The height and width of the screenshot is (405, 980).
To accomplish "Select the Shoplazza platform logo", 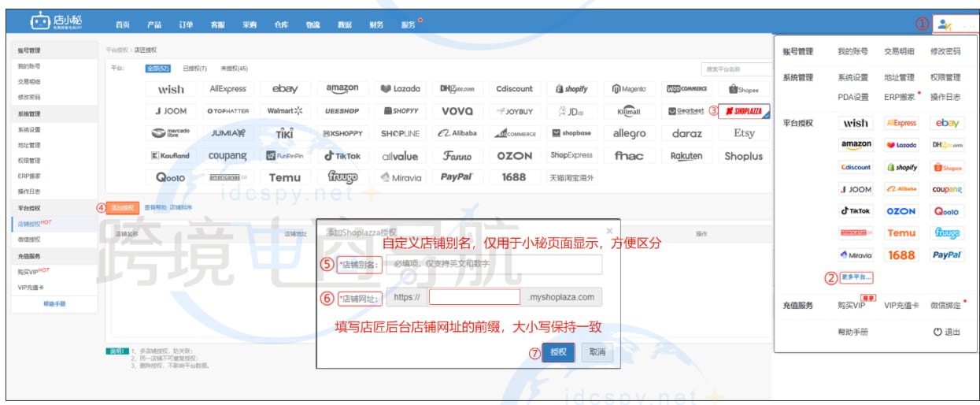I will [x=743, y=111].
